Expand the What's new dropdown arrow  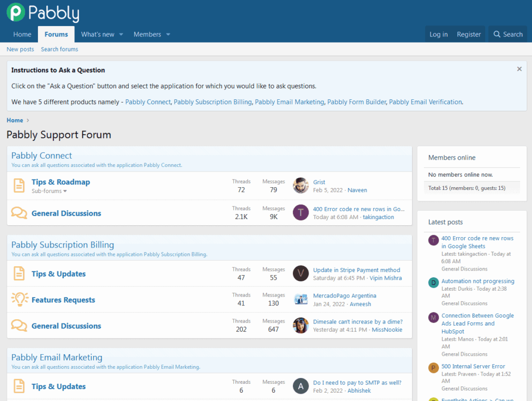121,34
